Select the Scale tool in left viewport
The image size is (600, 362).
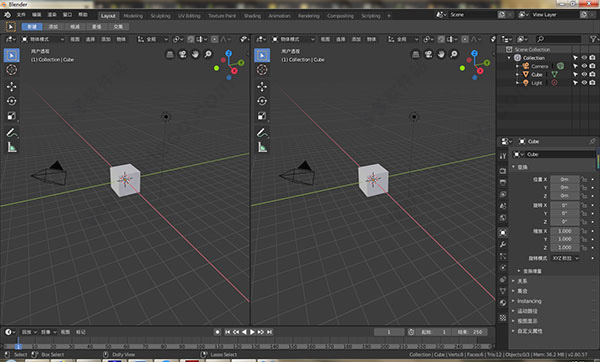pyautogui.click(x=11, y=116)
